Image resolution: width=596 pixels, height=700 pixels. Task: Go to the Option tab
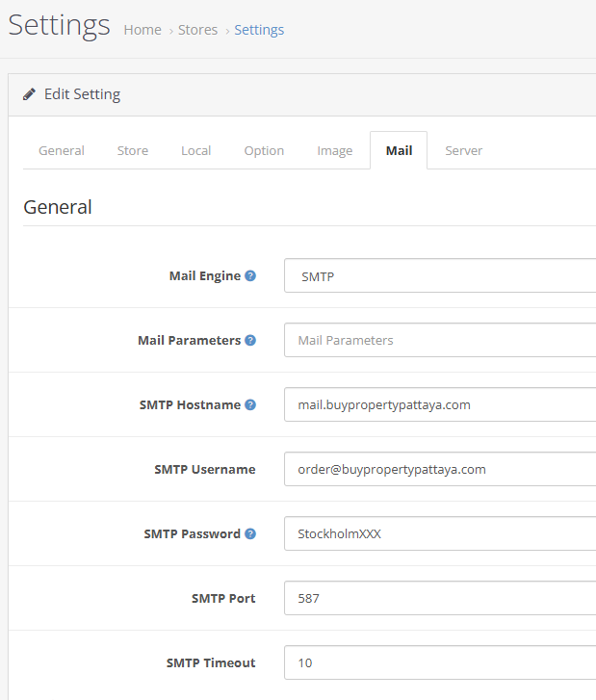tap(264, 150)
